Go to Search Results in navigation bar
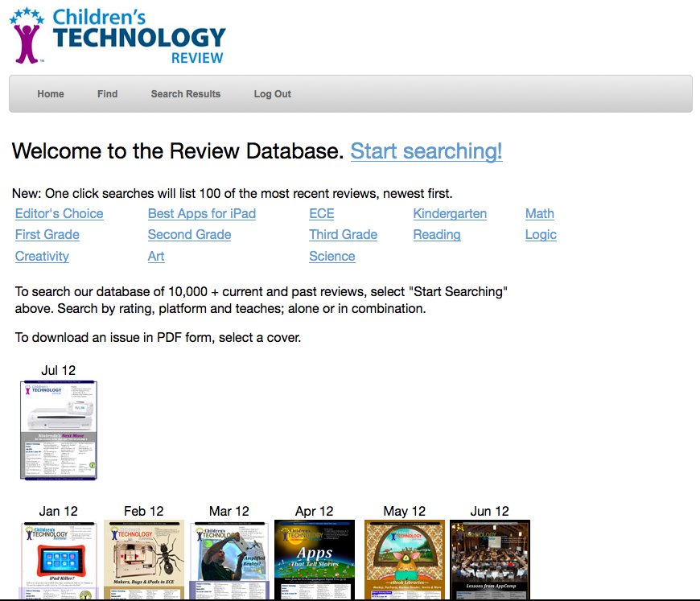 pyautogui.click(x=186, y=94)
